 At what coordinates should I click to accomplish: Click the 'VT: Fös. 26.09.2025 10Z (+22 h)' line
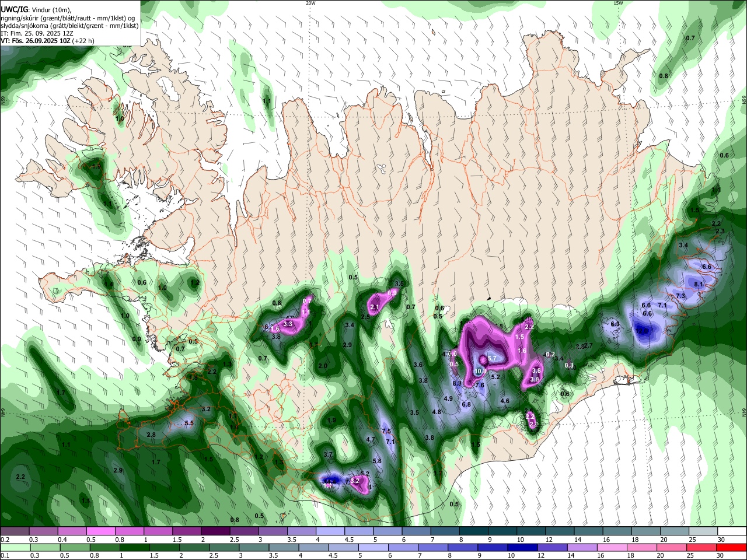tap(47, 41)
